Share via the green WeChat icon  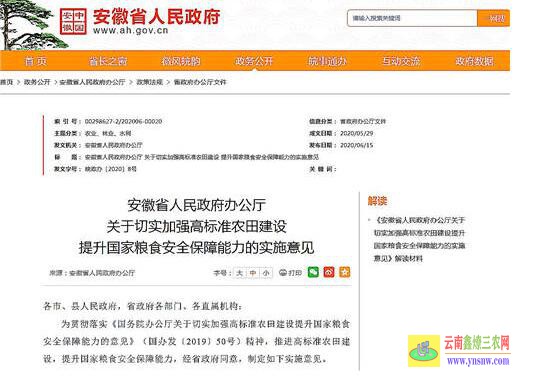point(313,272)
